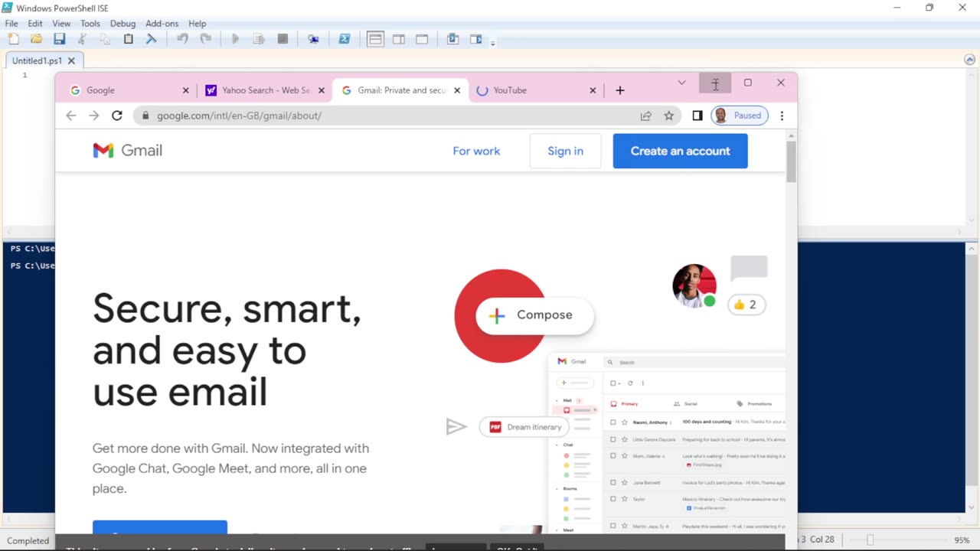The height and width of the screenshot is (551, 980).
Task: Bookmark page with star icon
Action: point(669,116)
